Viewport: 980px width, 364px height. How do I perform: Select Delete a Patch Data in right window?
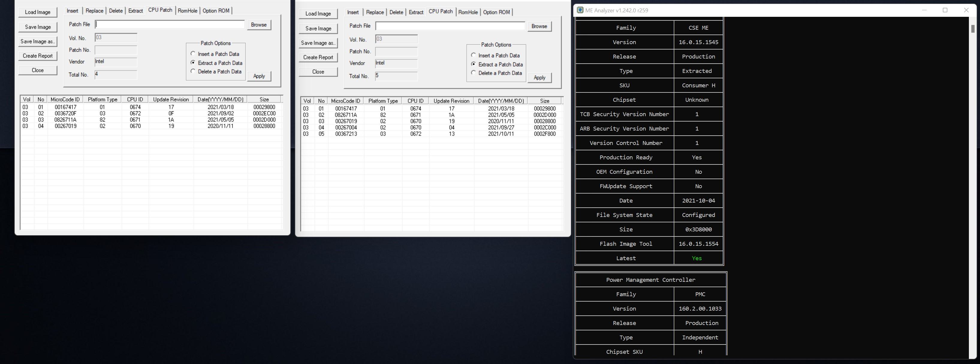[x=474, y=73]
